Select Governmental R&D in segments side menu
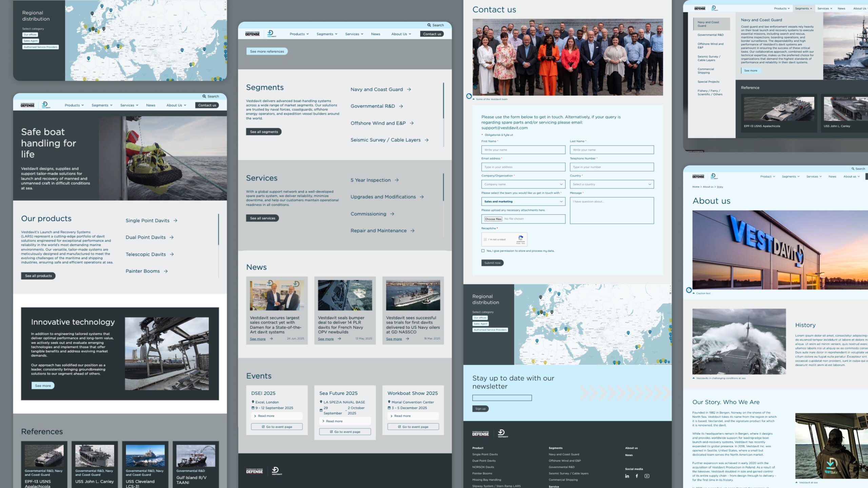The image size is (868, 488). click(x=710, y=35)
